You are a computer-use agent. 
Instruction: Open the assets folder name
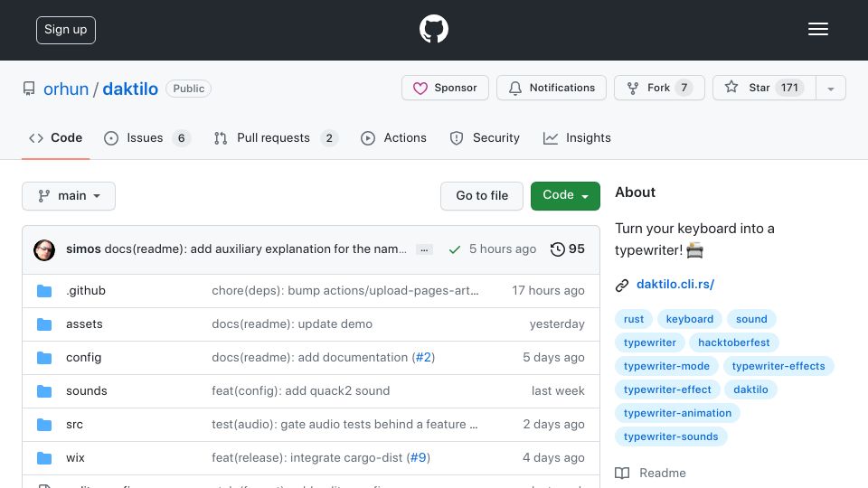(x=84, y=324)
